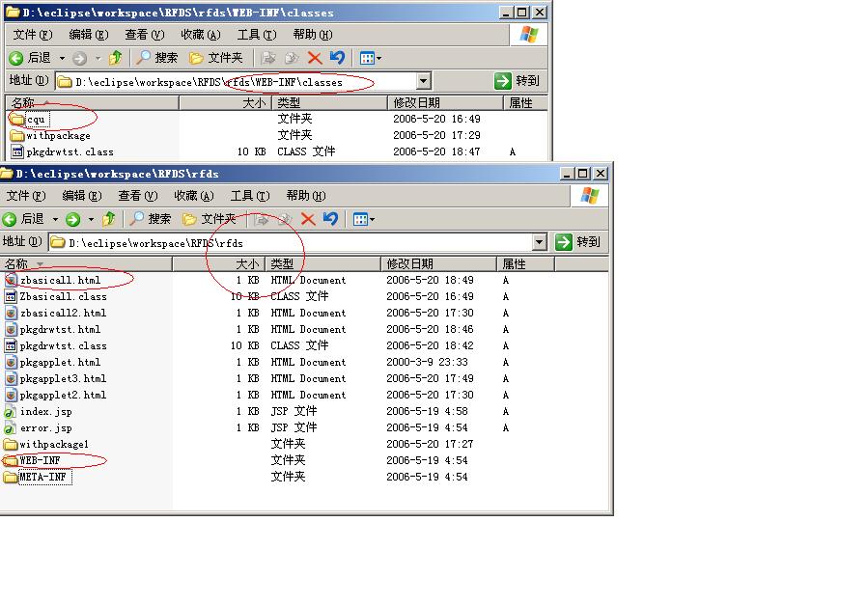The width and height of the screenshot is (868, 604).
Task: Toggle Folders pane in rfds window
Action: coord(210,219)
